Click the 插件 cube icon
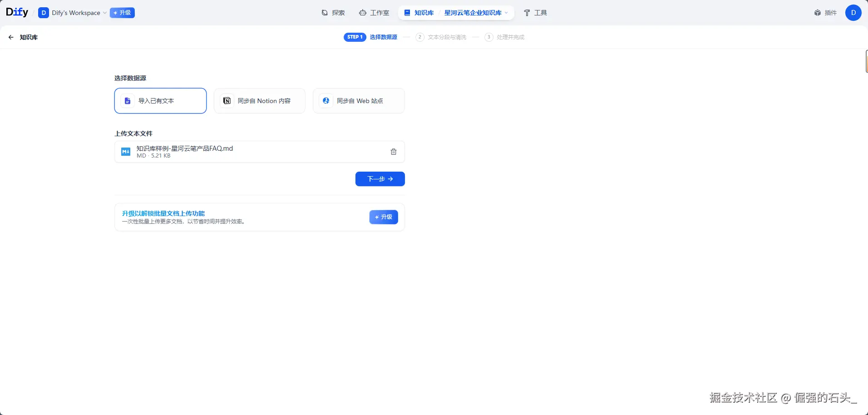The height and width of the screenshot is (415, 868). (818, 13)
